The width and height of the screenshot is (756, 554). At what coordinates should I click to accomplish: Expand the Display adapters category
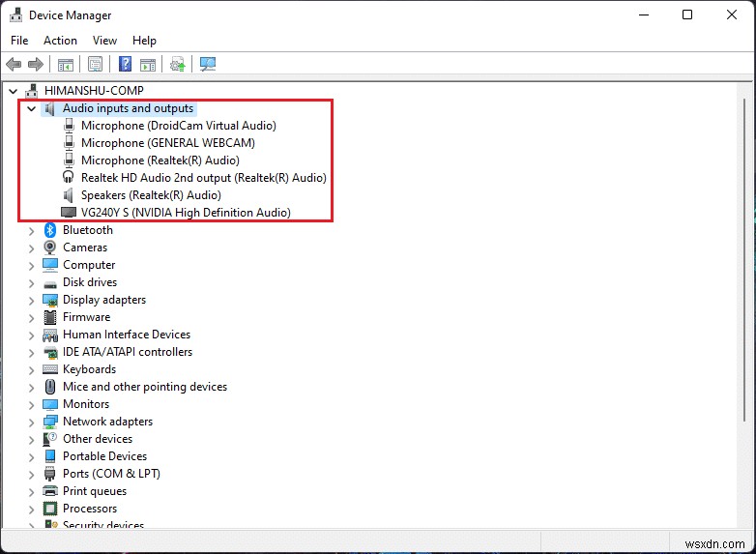point(31,301)
